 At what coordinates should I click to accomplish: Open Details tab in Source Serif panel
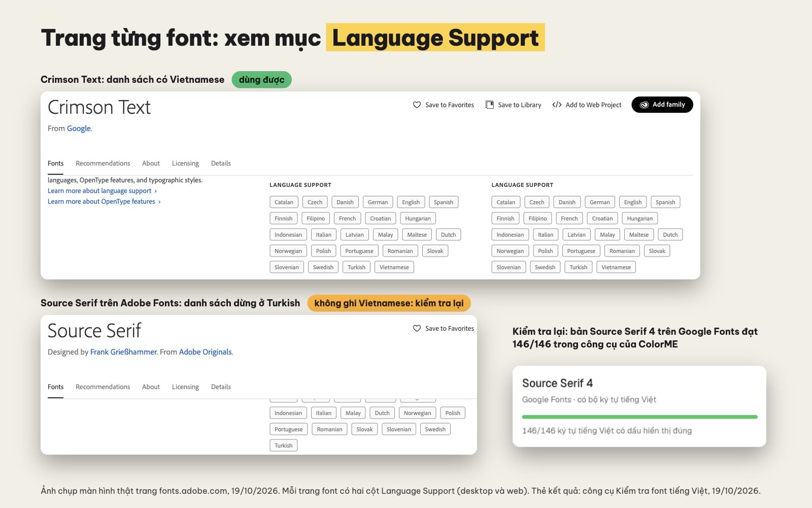click(221, 387)
